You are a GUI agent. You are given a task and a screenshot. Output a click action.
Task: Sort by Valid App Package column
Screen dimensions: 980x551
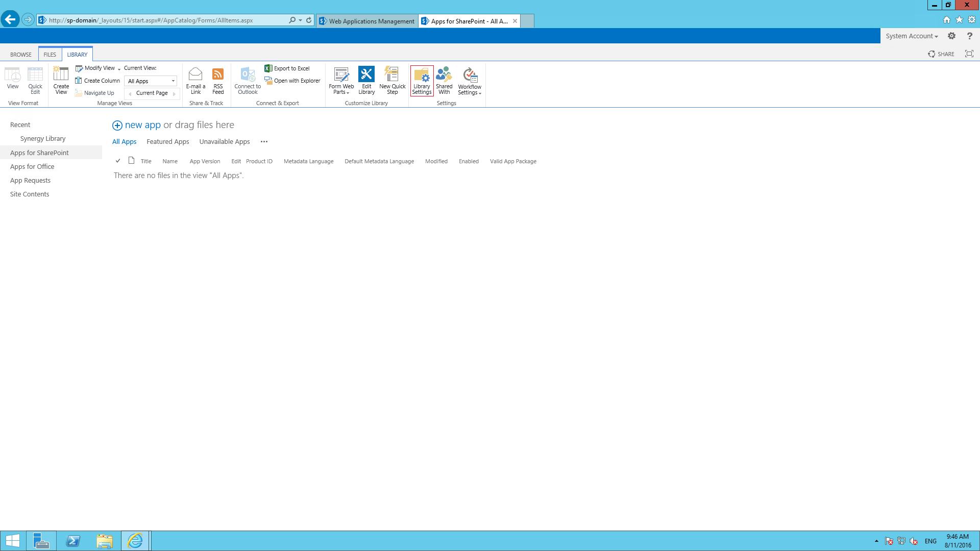pyautogui.click(x=513, y=161)
